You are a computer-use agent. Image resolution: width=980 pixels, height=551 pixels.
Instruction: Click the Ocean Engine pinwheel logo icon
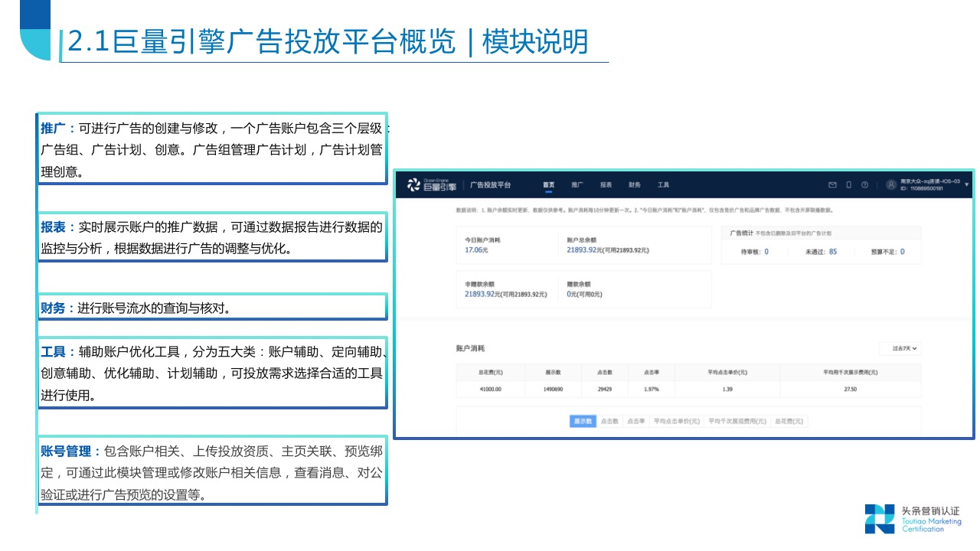tap(412, 184)
